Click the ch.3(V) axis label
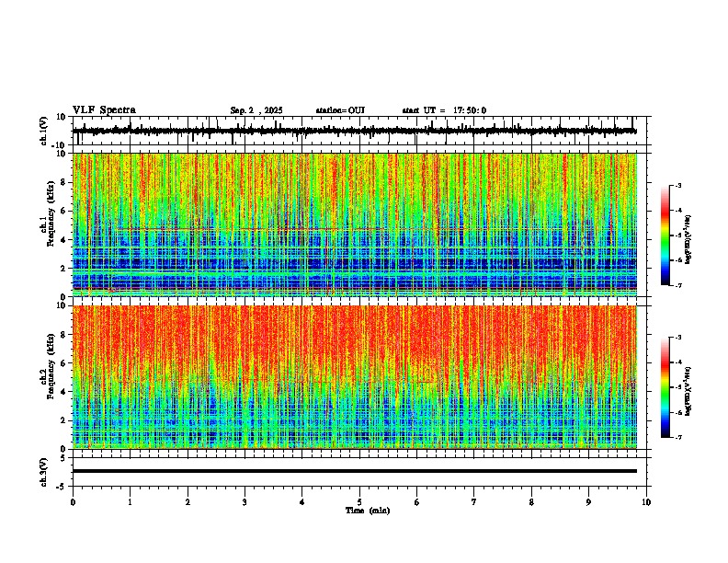This screenshot has width=728, height=563. pyautogui.click(x=44, y=473)
